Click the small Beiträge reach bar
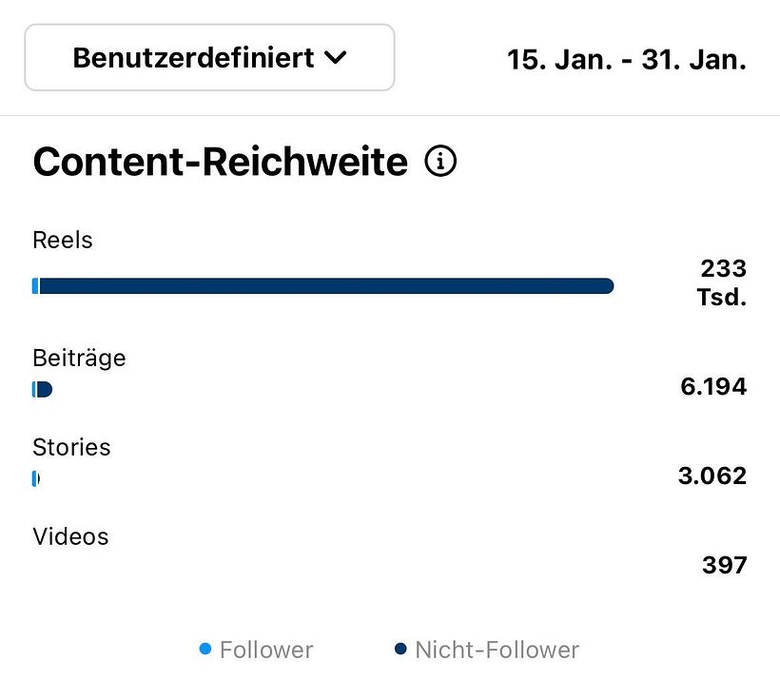This screenshot has width=780, height=700. 42,389
